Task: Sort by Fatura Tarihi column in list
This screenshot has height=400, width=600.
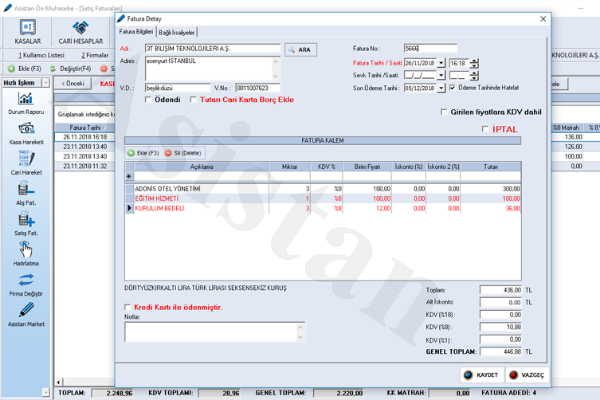Action: [x=85, y=127]
